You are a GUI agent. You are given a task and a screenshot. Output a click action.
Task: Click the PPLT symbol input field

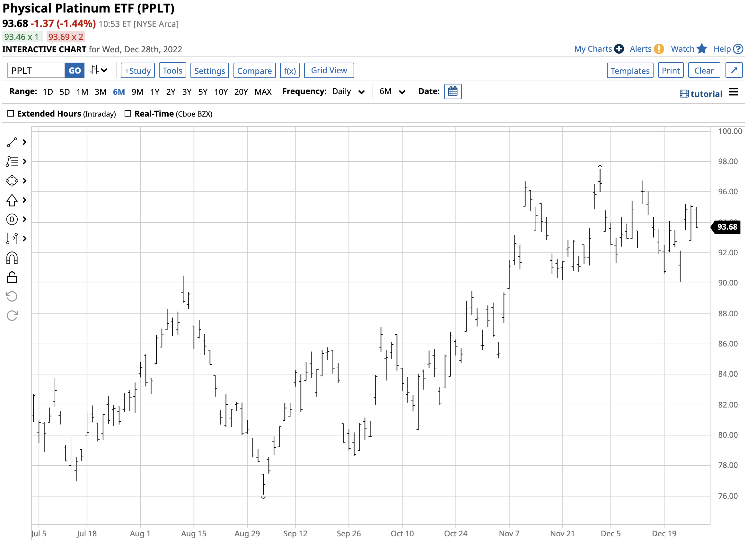click(x=36, y=71)
